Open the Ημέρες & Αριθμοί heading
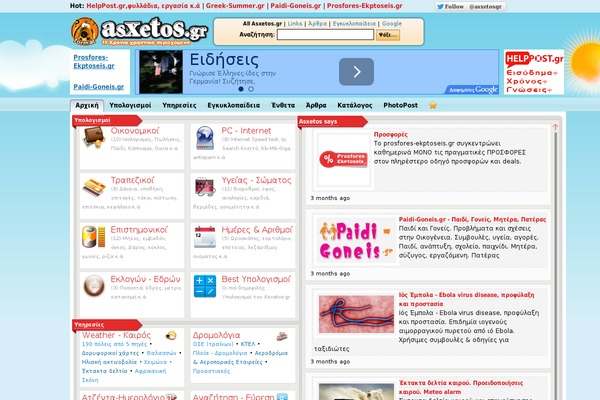Screen dimensions: 600x400 tap(257, 230)
